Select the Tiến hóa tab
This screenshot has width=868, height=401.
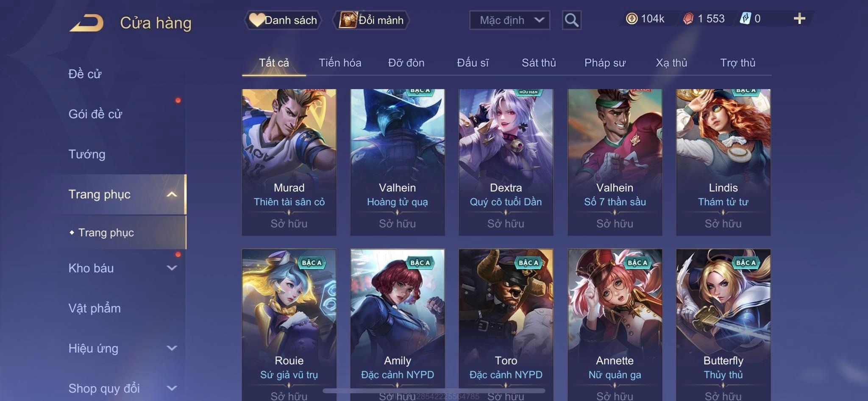[340, 63]
